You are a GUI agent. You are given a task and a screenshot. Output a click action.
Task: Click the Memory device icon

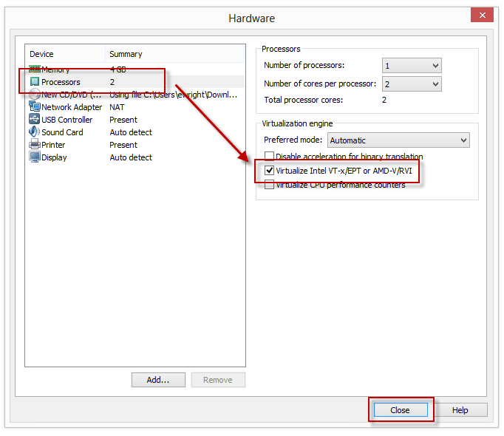35,69
